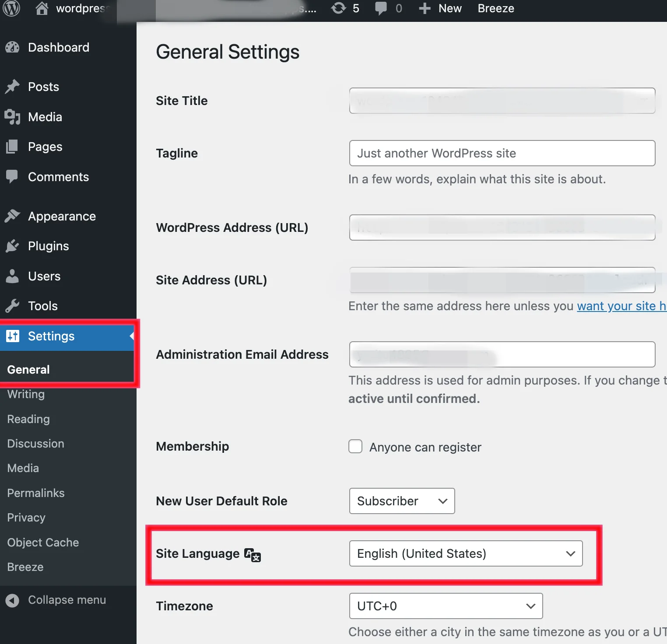Image resolution: width=667 pixels, height=644 pixels.
Task: Click the 'Anyone can register' label text
Action: [x=425, y=447]
